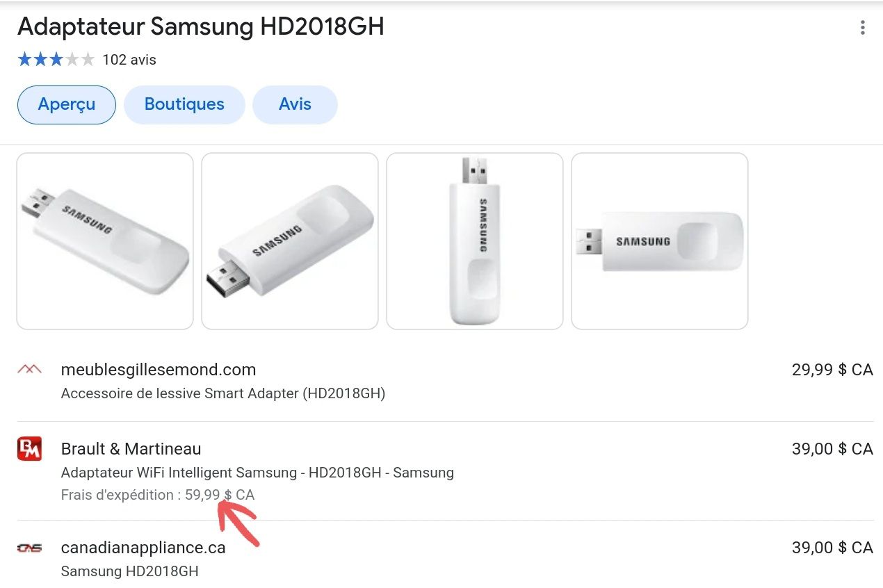Click the Brault & Martineau logo icon
The height and width of the screenshot is (588, 883).
coord(29,448)
